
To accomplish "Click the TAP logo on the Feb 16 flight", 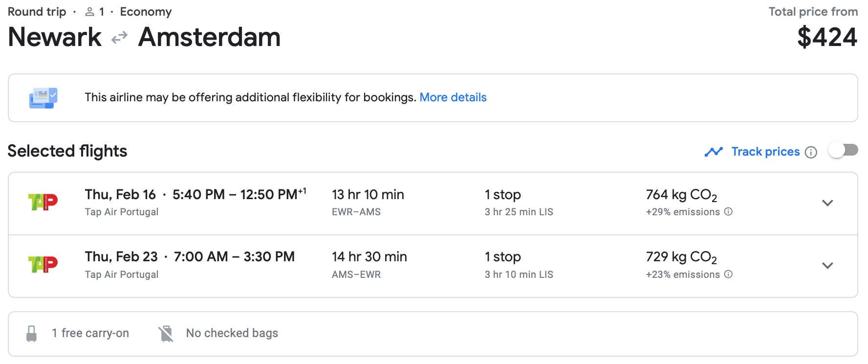I will pos(43,202).
